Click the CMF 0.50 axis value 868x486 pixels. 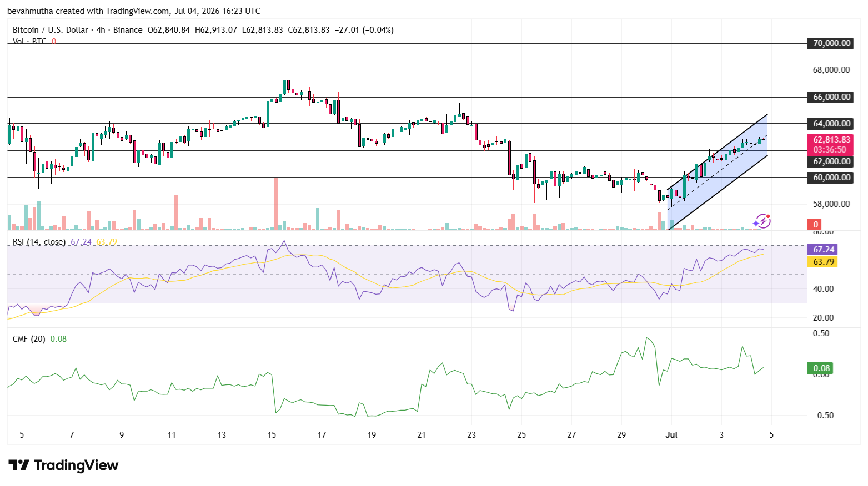click(821, 333)
